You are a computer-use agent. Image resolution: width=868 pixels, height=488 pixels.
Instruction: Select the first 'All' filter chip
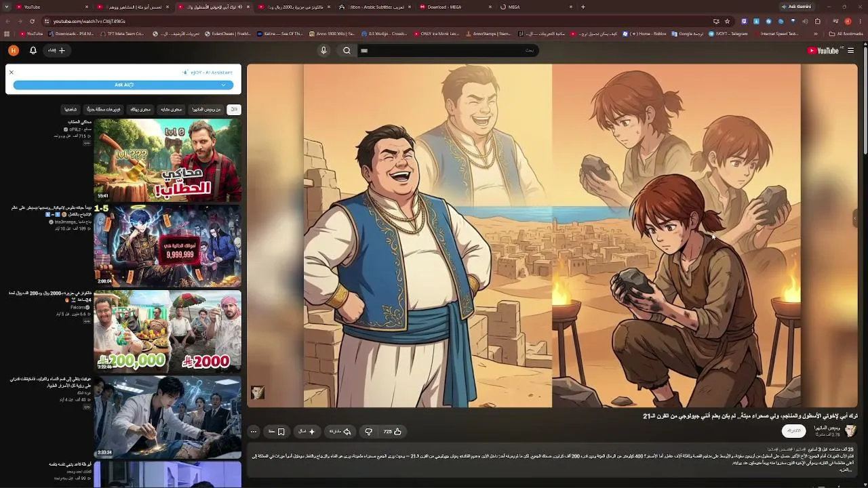point(234,109)
